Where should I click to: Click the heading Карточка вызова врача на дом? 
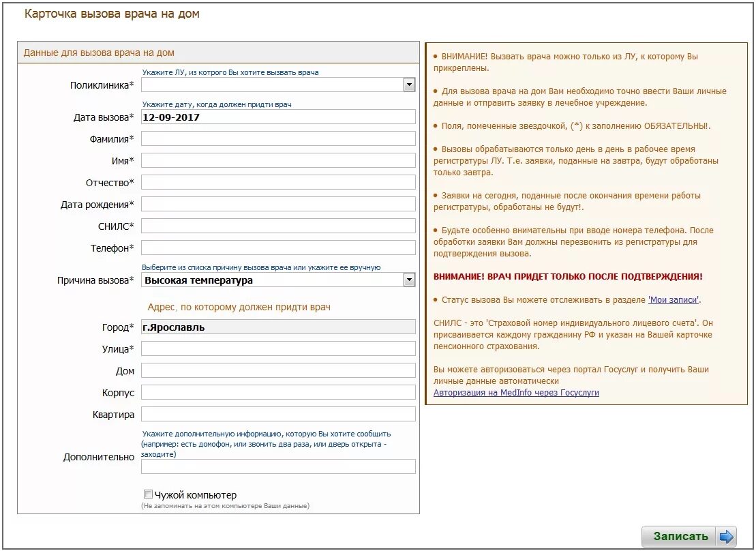pos(112,14)
